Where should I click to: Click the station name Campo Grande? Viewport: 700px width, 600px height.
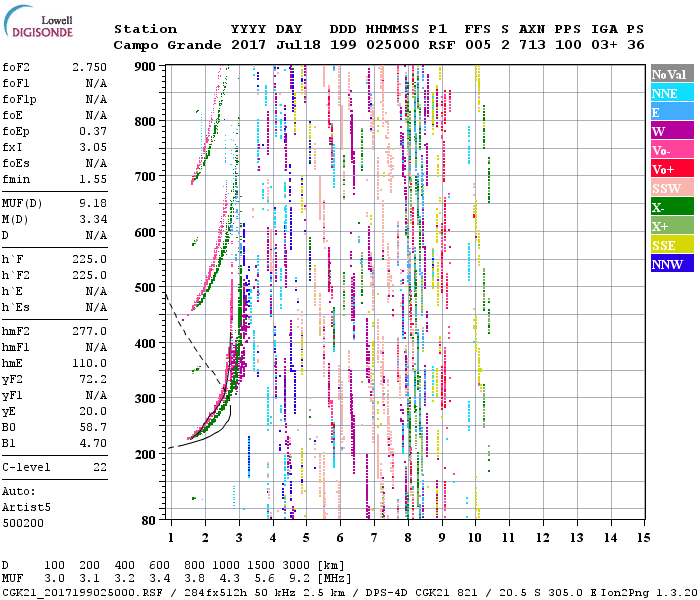167,45
